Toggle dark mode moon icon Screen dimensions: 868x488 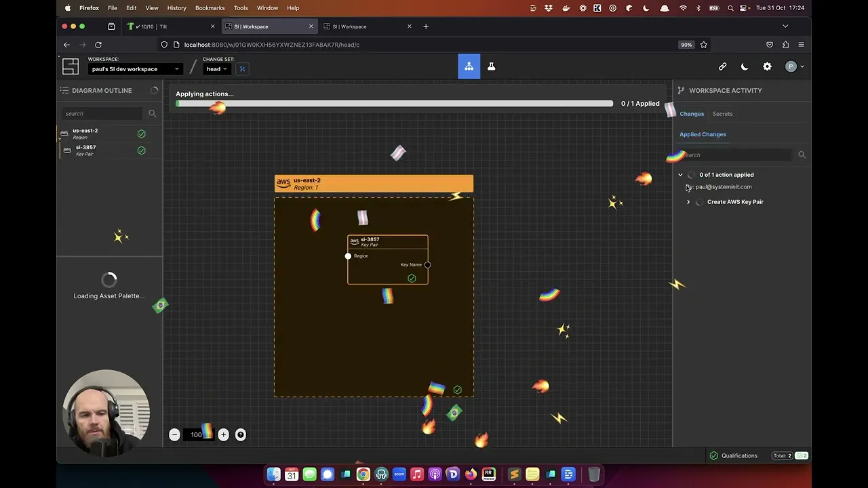click(x=745, y=66)
